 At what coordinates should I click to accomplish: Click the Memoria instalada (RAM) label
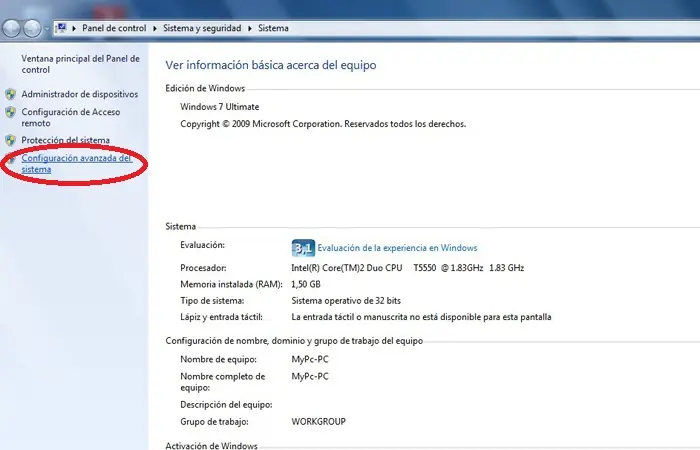[x=231, y=284]
